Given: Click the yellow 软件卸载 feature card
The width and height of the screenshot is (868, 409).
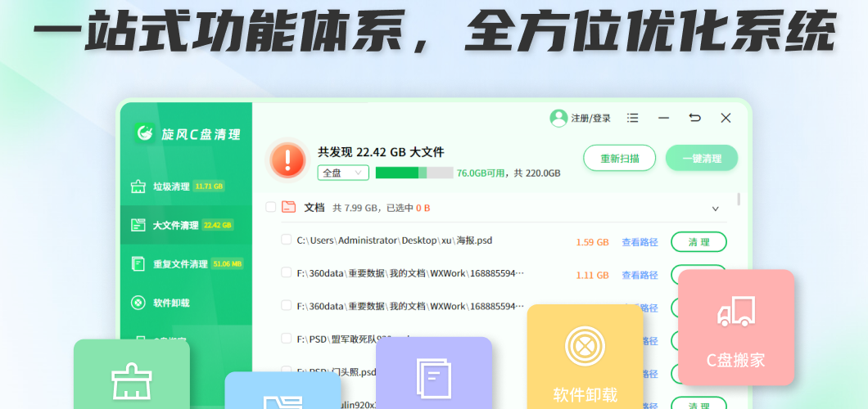Looking at the screenshot, I should point(585,357).
